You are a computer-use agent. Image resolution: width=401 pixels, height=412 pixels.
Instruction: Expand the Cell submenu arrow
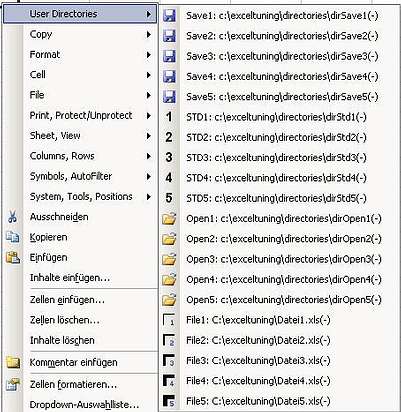tap(148, 75)
